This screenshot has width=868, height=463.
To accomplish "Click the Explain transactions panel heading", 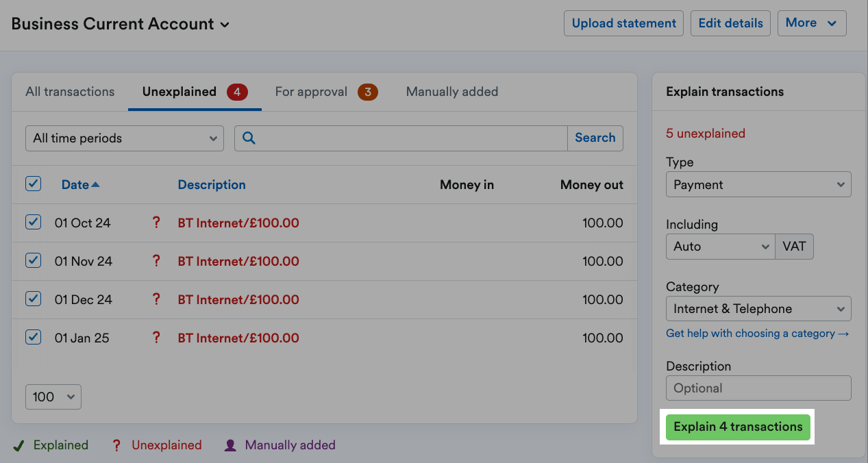I will [x=725, y=92].
